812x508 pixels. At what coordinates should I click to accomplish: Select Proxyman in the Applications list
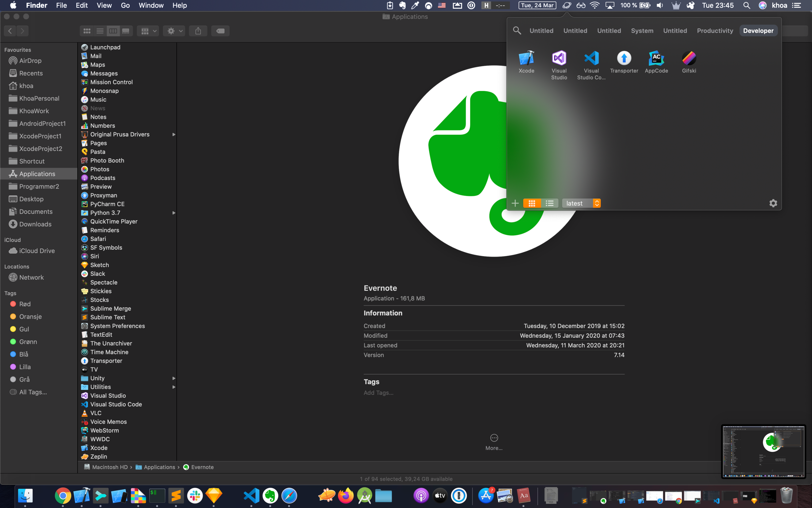(127, 195)
